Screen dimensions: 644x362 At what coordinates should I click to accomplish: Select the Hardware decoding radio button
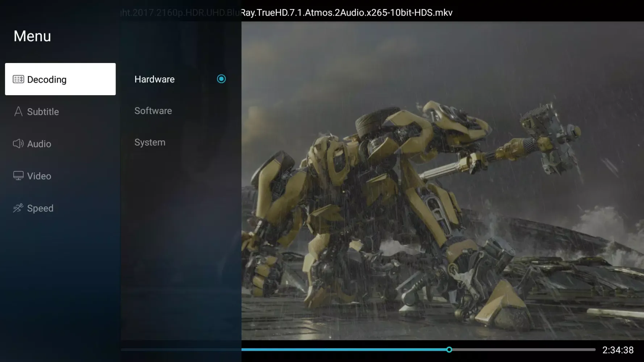tap(221, 79)
